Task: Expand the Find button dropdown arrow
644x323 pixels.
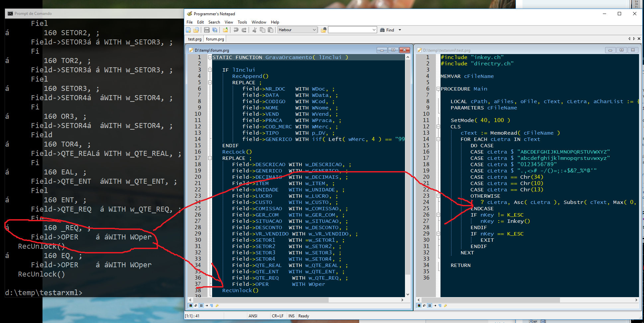Action: point(400,30)
